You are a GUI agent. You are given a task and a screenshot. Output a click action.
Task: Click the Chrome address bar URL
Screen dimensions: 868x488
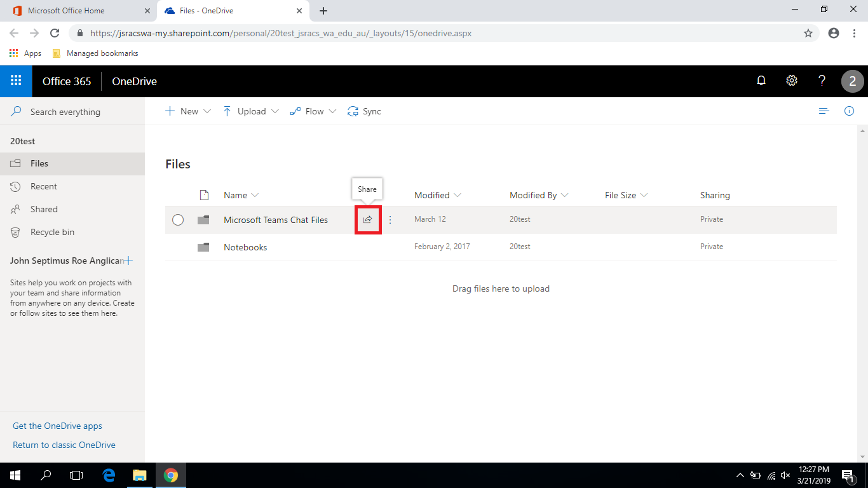pos(281,33)
